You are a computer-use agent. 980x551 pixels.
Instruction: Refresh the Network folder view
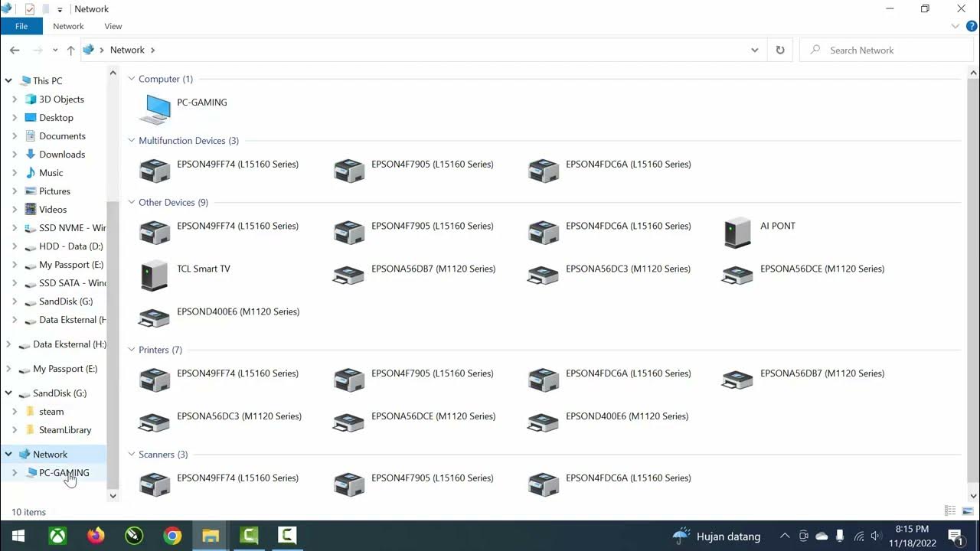780,50
